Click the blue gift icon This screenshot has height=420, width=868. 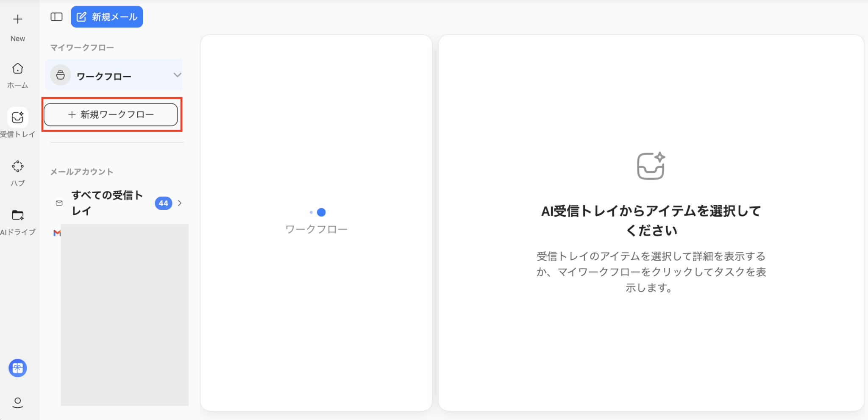point(18,368)
